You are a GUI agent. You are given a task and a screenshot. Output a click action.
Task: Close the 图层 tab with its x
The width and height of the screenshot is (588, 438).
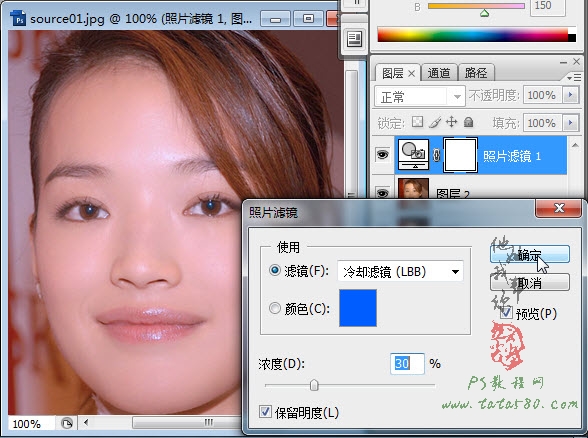click(411, 74)
